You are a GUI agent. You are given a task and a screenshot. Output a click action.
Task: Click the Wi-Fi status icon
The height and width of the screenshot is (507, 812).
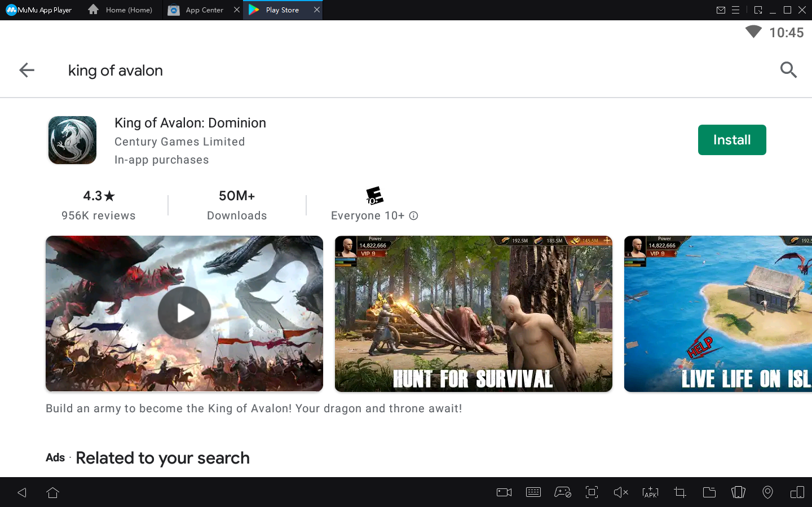point(753,32)
